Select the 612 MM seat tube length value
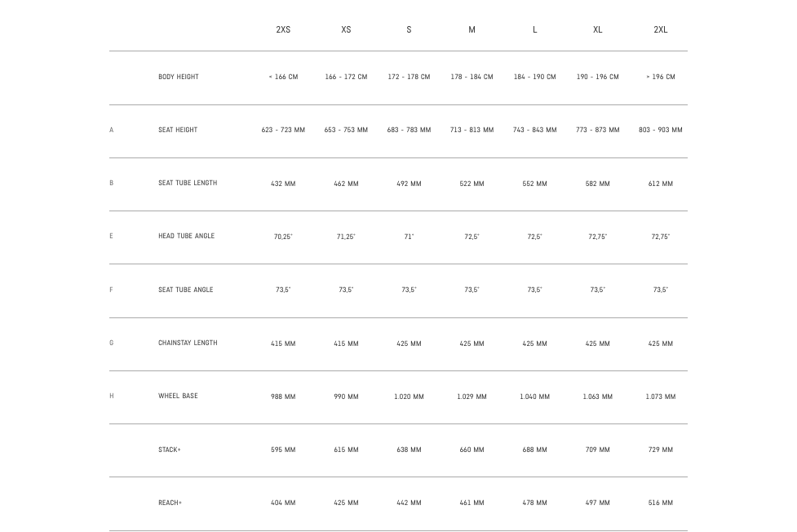This screenshot has height=532, width=797. click(660, 184)
